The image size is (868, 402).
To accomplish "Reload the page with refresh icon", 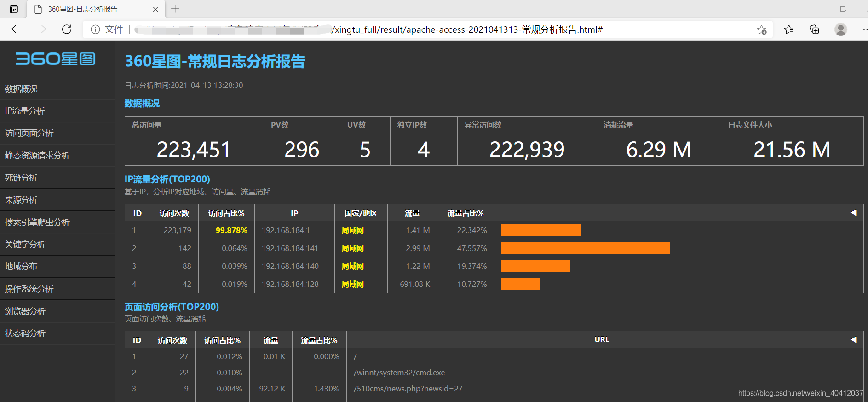I will (67, 29).
